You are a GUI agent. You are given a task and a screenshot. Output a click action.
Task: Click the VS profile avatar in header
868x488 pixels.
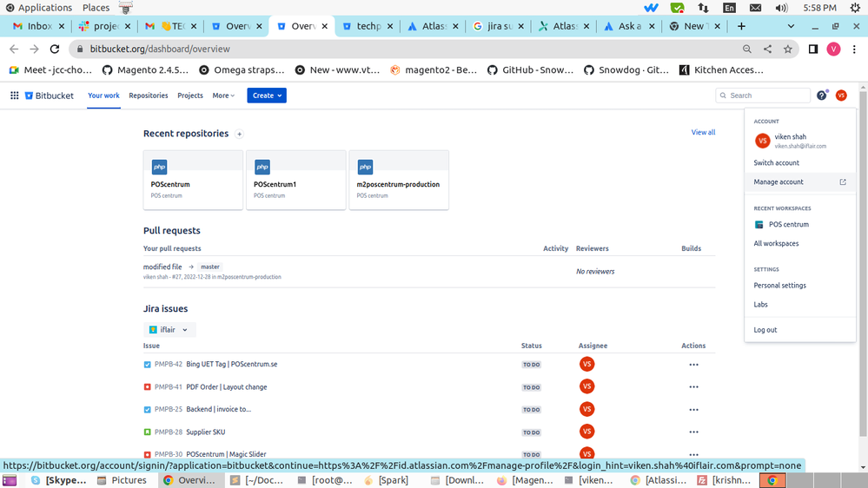point(841,96)
